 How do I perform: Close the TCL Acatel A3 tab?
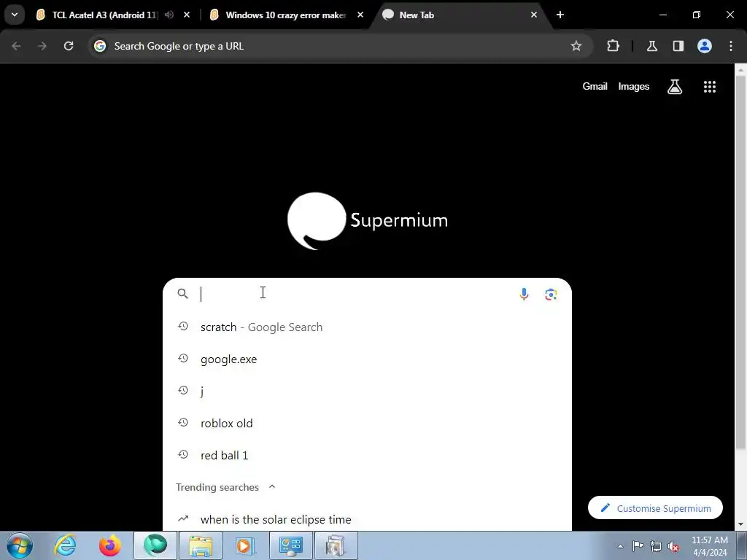[187, 15]
